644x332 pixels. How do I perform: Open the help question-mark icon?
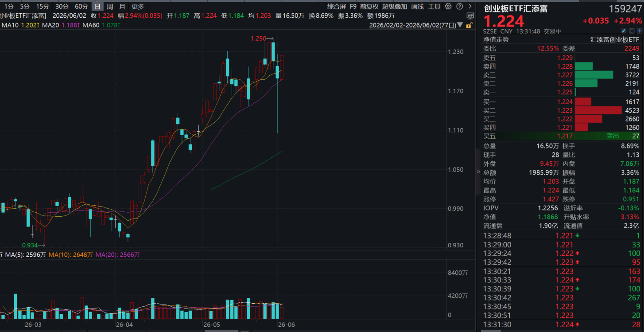(x=460, y=6)
